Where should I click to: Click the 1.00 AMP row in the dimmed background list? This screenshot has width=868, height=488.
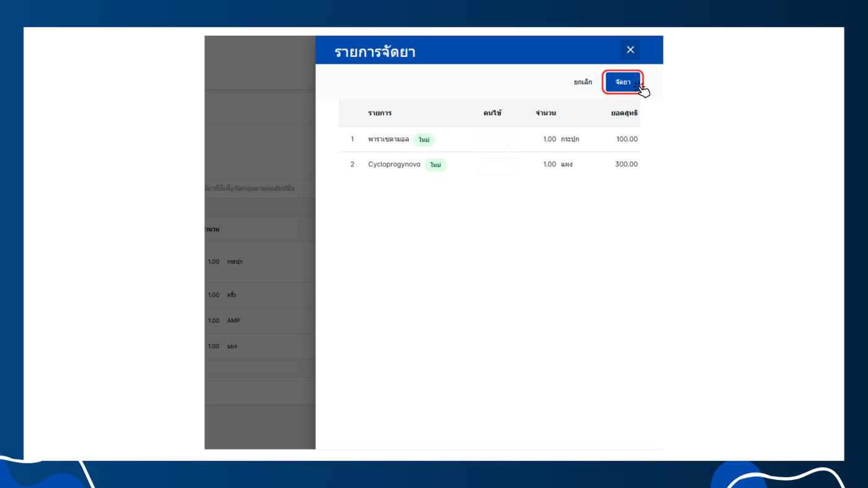[x=260, y=321]
